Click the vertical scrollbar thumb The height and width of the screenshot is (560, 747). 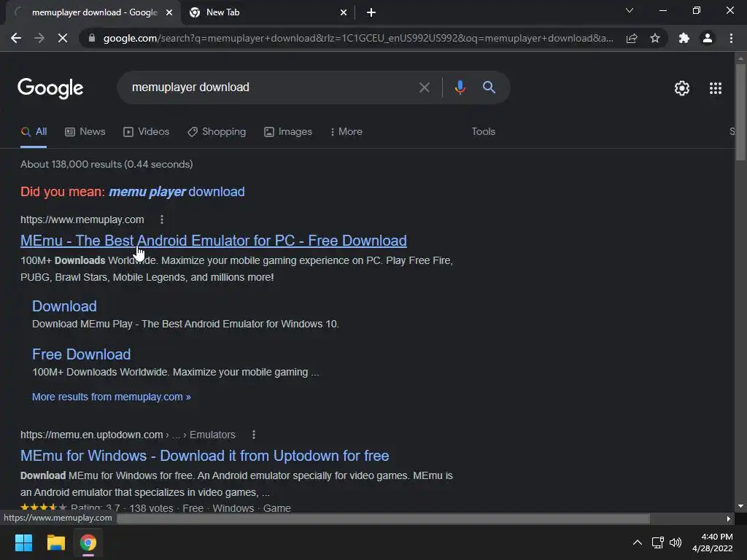[x=740, y=112]
